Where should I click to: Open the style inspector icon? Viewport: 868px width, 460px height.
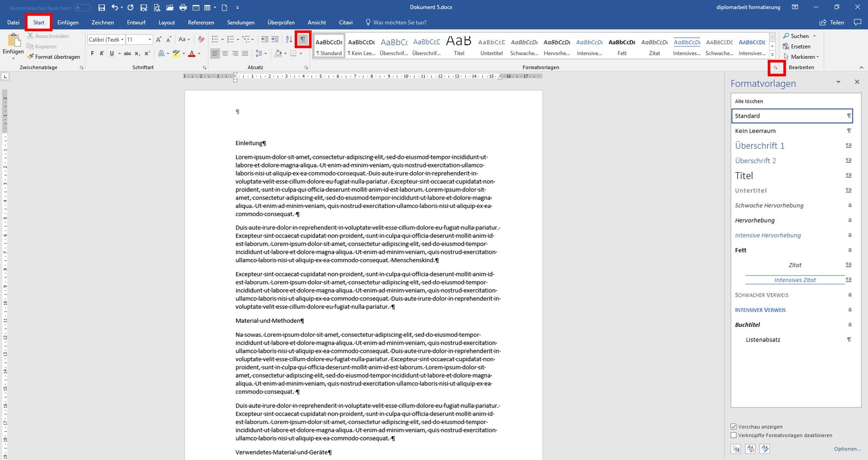point(750,449)
